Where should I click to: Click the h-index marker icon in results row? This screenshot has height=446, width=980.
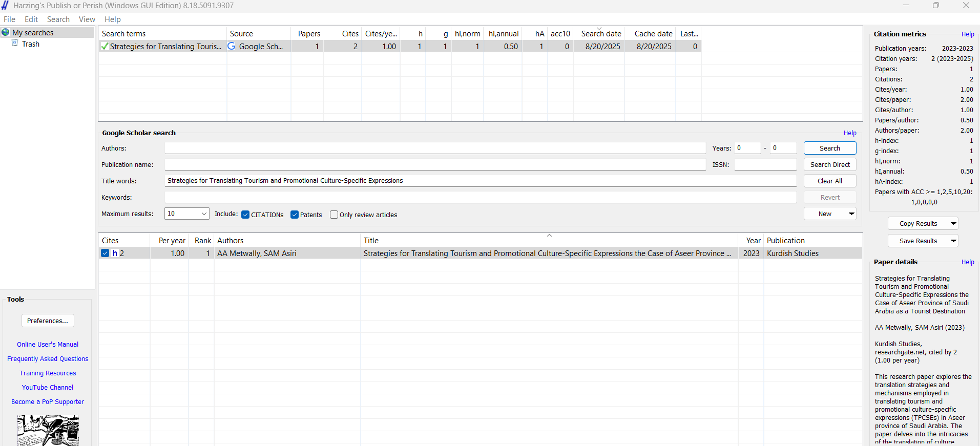tap(115, 253)
